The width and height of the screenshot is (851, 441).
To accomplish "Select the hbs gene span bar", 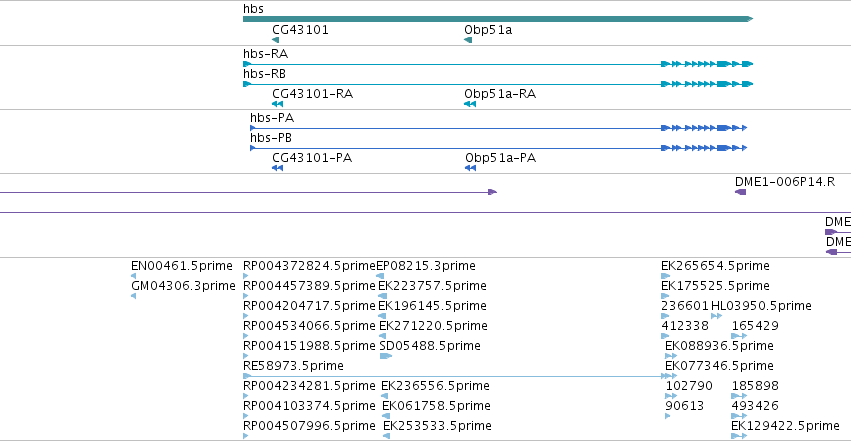I will [x=498, y=19].
